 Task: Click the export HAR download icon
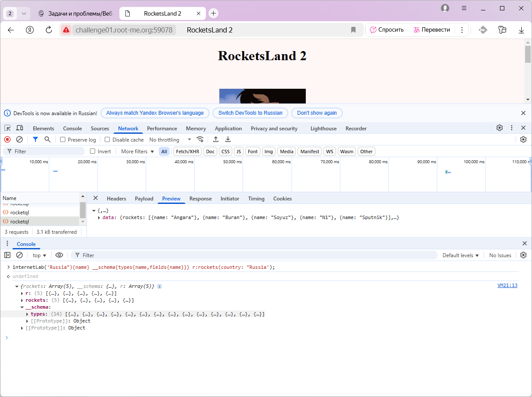[228, 139]
